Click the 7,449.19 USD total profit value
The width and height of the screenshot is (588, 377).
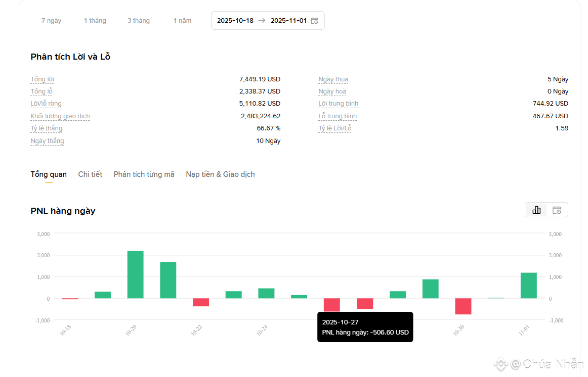pos(260,79)
